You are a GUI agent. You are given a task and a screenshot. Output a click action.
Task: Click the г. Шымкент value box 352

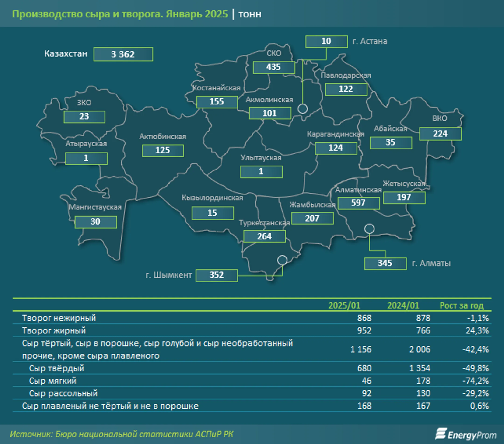pos(217,275)
